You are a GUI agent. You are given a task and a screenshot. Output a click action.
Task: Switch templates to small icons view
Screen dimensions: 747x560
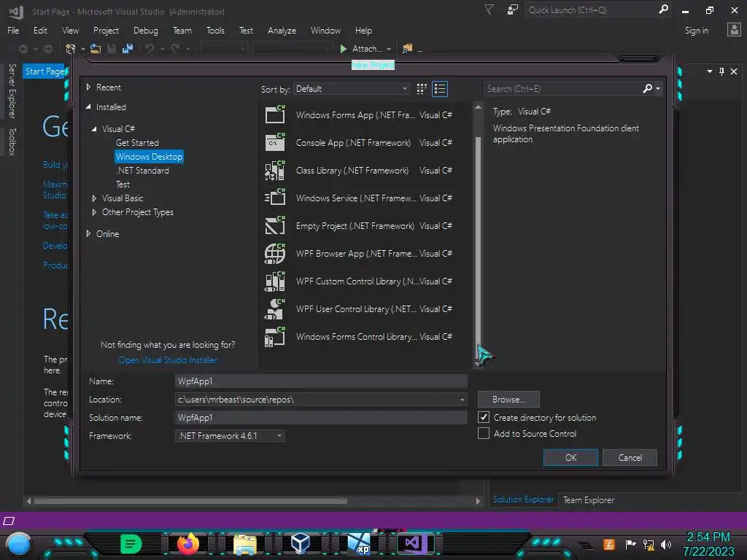pyautogui.click(x=422, y=89)
